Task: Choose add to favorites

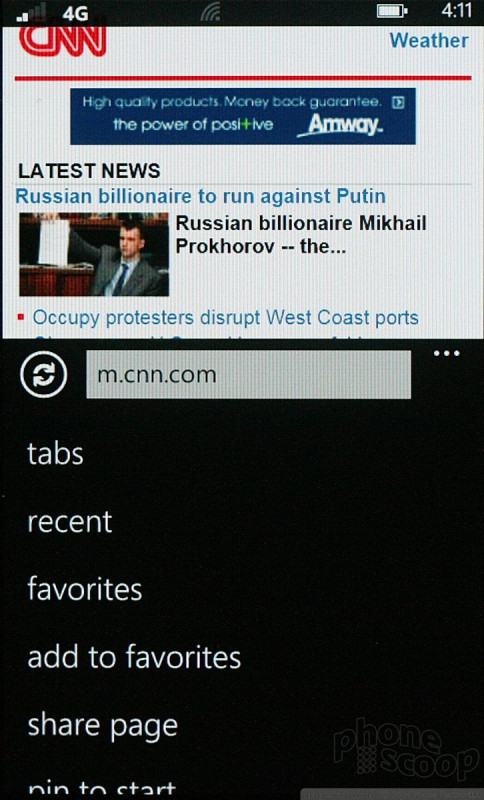Action: click(x=134, y=657)
